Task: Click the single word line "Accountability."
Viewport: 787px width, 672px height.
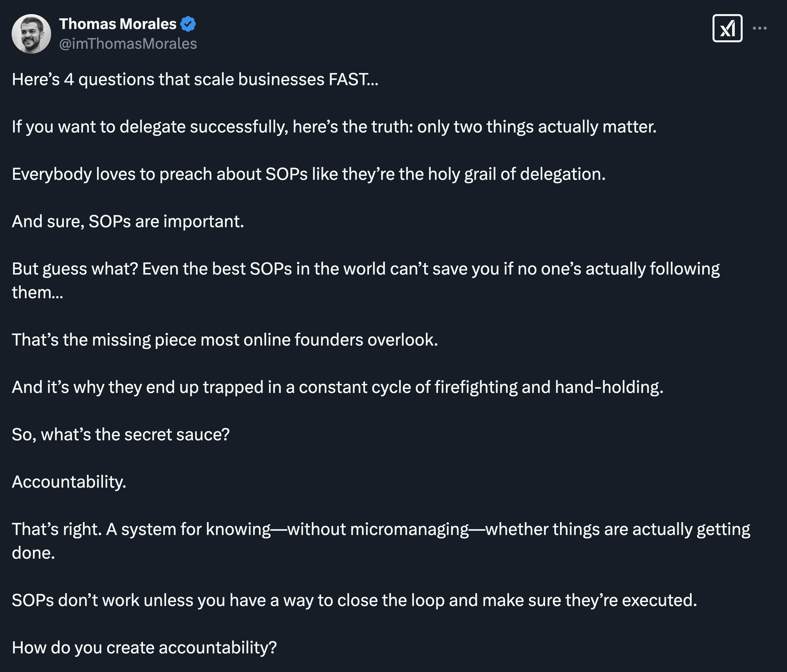Action: (x=69, y=482)
